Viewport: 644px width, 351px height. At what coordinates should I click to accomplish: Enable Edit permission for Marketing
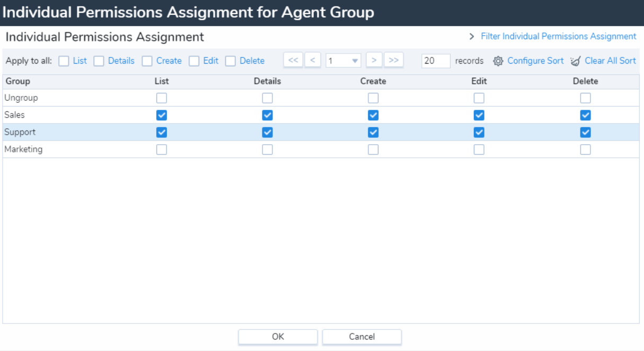479,150
